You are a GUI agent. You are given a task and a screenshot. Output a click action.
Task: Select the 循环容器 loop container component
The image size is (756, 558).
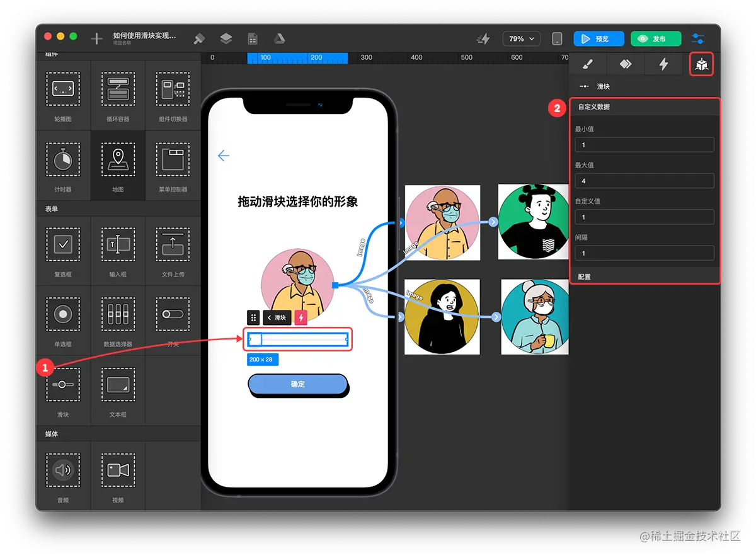[118, 95]
